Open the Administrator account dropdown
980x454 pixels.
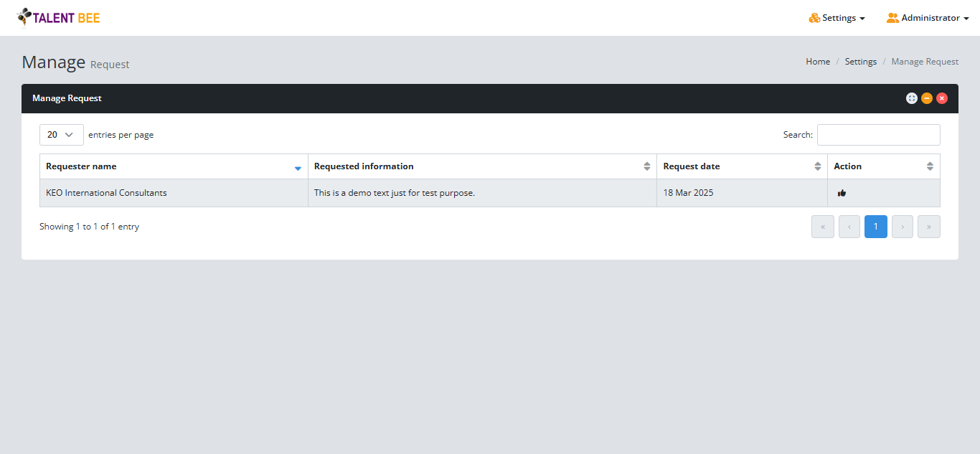click(928, 17)
